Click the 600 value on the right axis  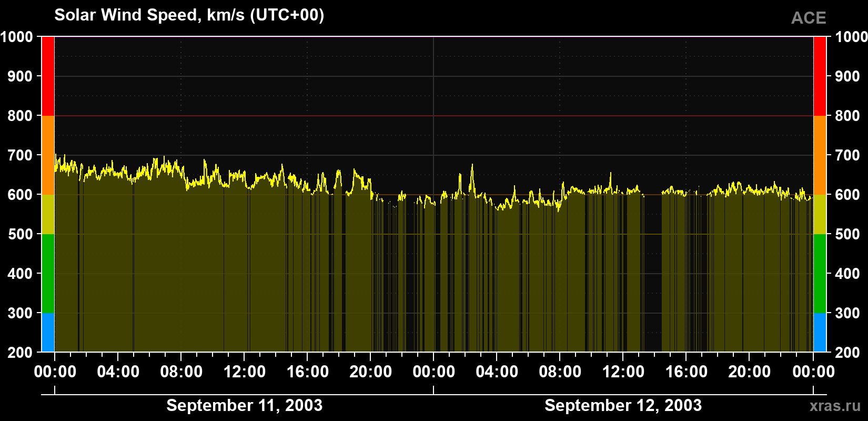coord(847,195)
